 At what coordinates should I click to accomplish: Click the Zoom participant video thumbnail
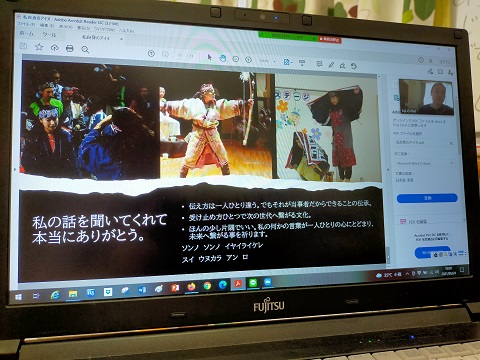point(426,97)
